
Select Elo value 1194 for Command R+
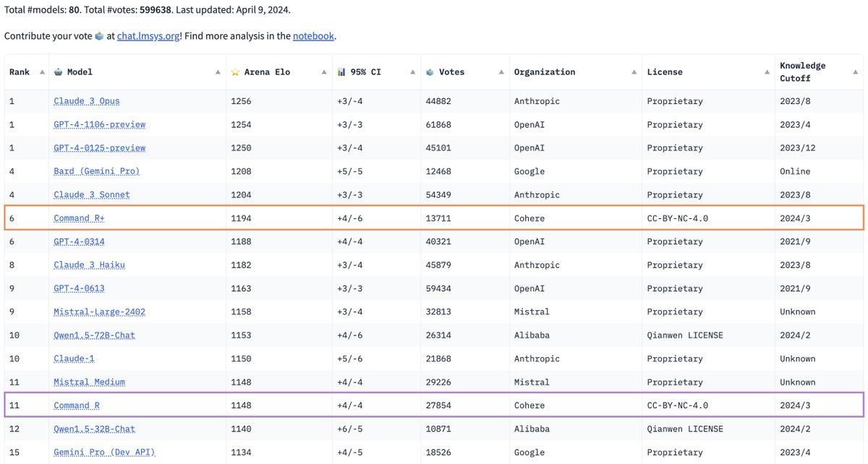click(241, 218)
